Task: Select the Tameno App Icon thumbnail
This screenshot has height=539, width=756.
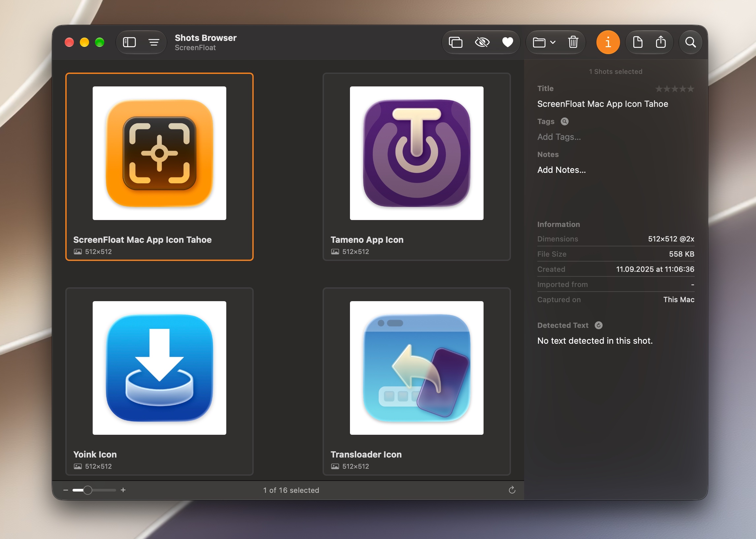Action: 416,167
